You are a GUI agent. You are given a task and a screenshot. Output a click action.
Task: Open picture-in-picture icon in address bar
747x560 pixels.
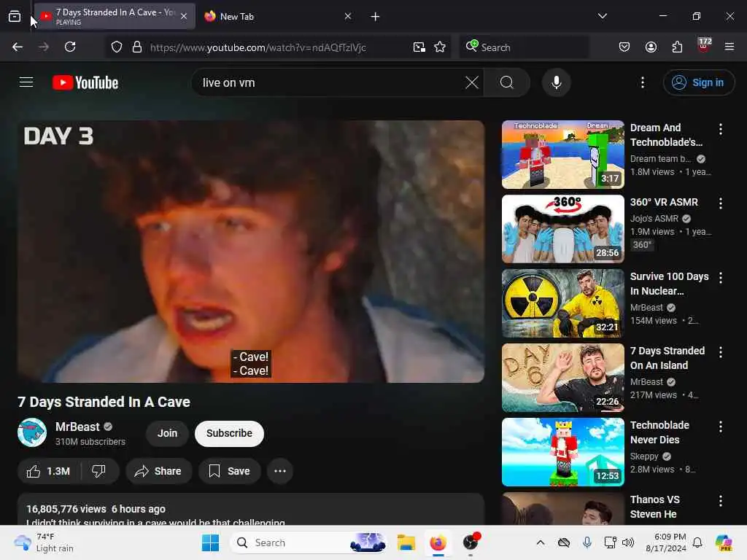point(419,47)
